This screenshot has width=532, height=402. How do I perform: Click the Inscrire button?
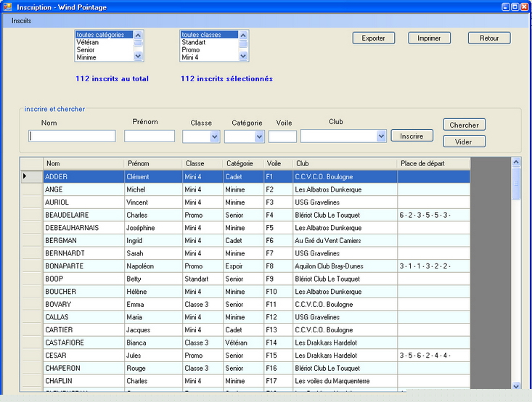[x=412, y=136]
